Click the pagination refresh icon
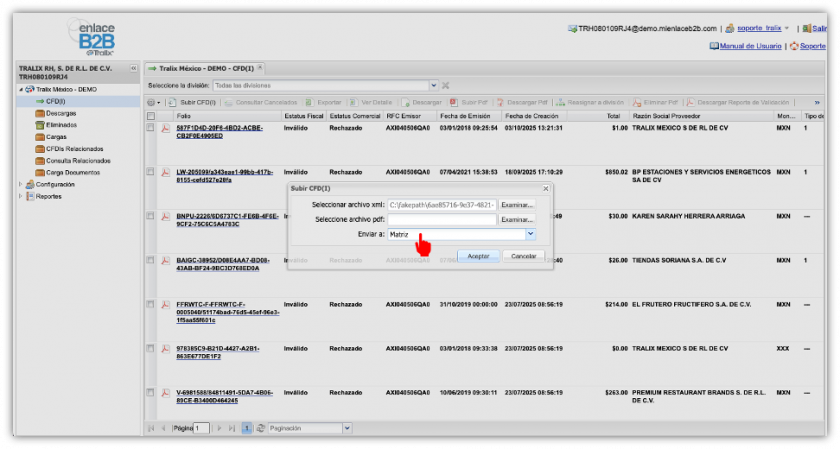The height and width of the screenshot is (449, 840). tap(261, 428)
